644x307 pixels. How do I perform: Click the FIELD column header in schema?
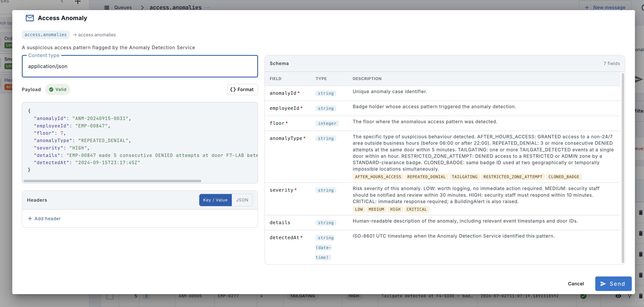[x=275, y=79]
